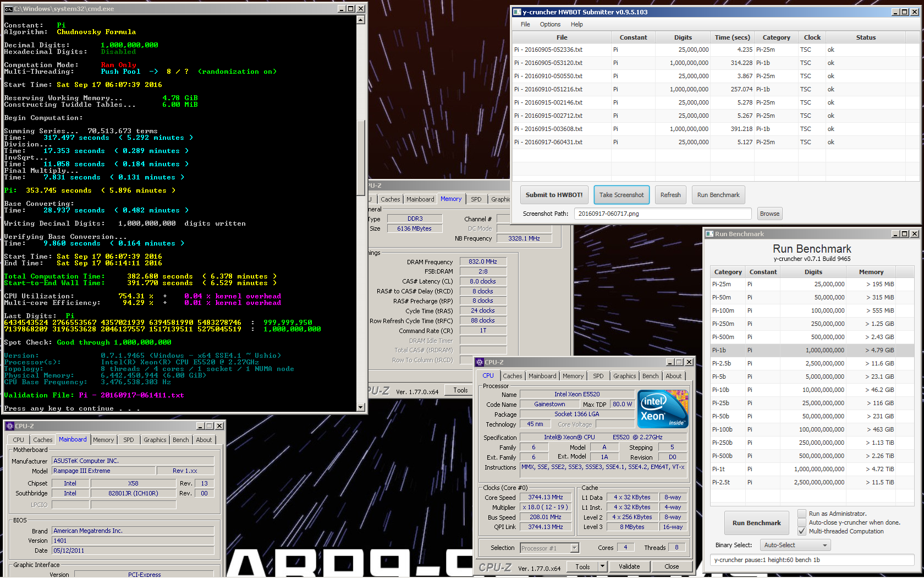
Task: Click Refresh button in HWBOT Submitter
Action: point(670,195)
